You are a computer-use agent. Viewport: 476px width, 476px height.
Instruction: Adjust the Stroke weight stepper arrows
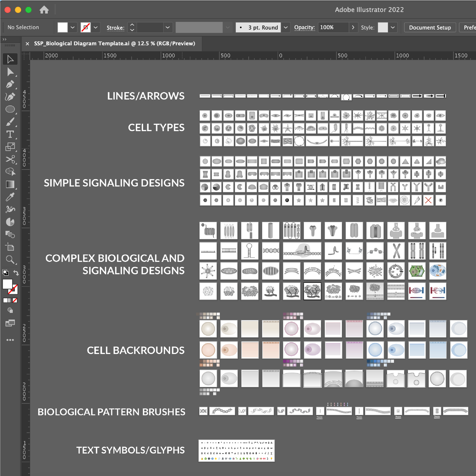pyautogui.click(x=132, y=28)
